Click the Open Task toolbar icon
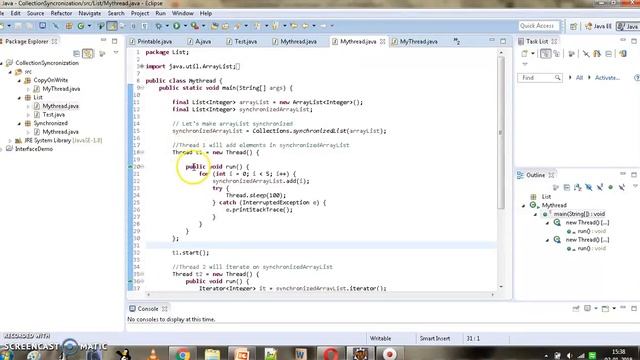640x360 pixels. (x=225, y=26)
